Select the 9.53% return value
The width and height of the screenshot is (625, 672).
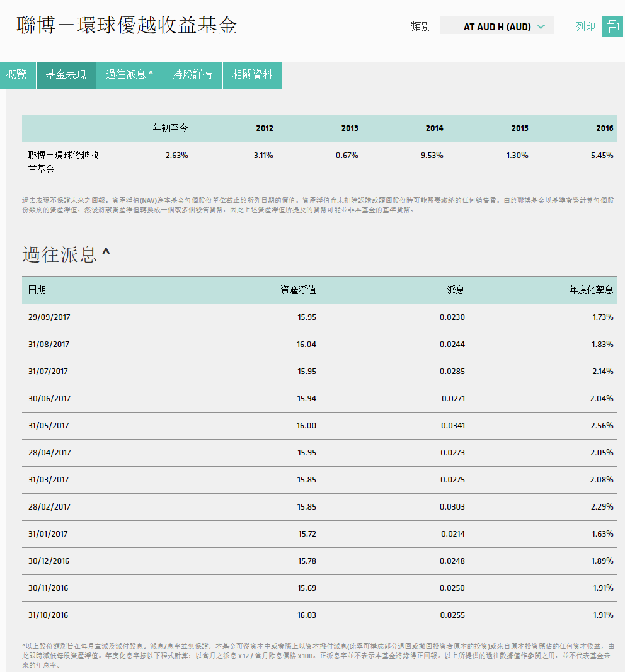pyautogui.click(x=432, y=155)
